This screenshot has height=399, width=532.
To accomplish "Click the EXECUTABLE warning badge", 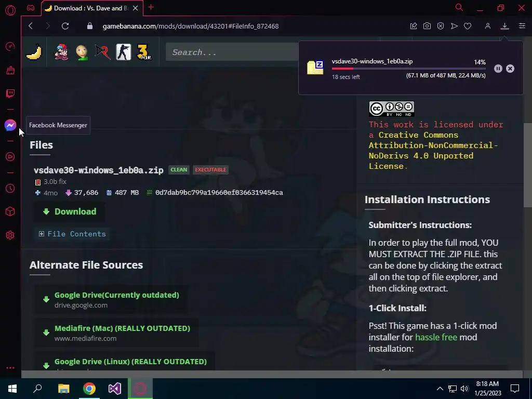I will [x=210, y=170].
